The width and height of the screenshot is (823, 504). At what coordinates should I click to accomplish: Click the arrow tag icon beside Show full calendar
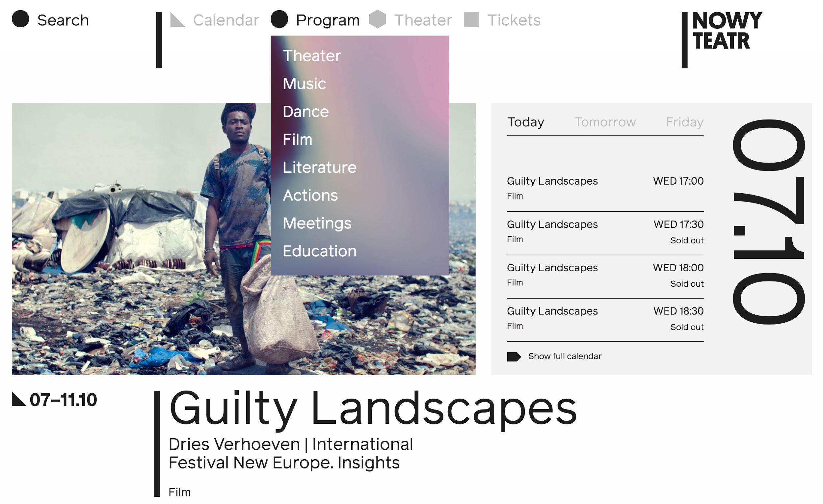tap(514, 357)
